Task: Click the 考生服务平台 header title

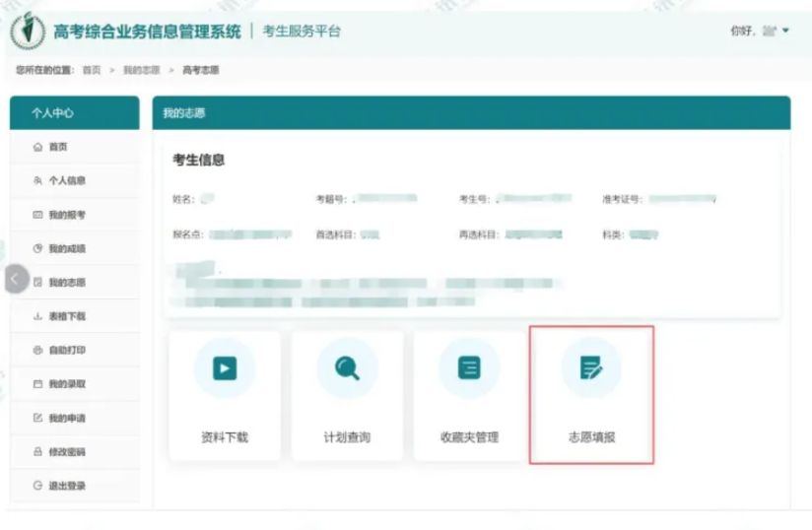Action: (x=302, y=32)
